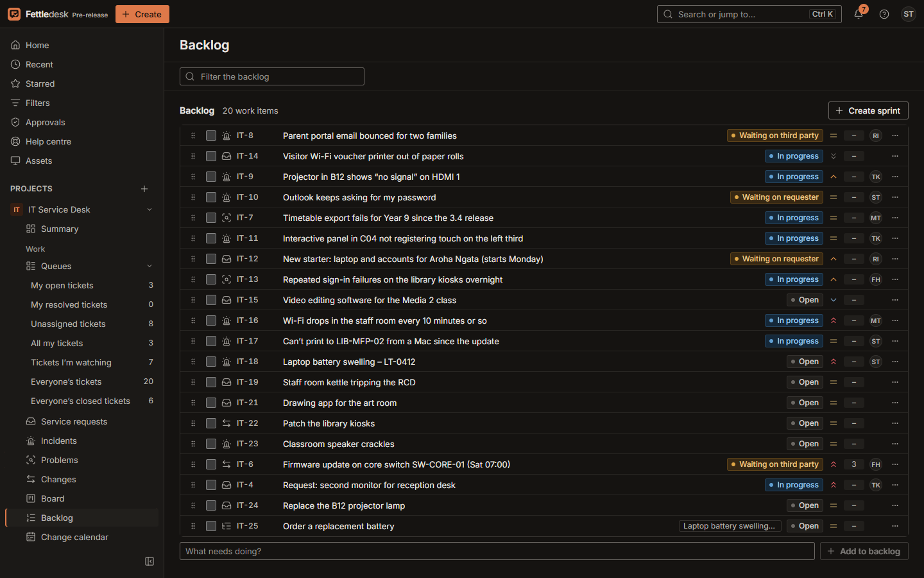Screen dimensions: 924x578
Task: Collapse the sidebar with bottom panel icon
Action: 150,561
